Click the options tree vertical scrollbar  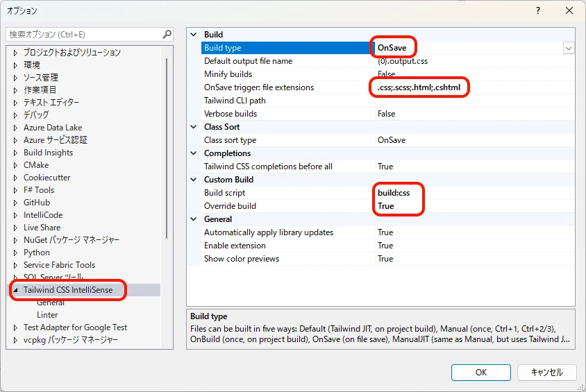tap(167, 146)
